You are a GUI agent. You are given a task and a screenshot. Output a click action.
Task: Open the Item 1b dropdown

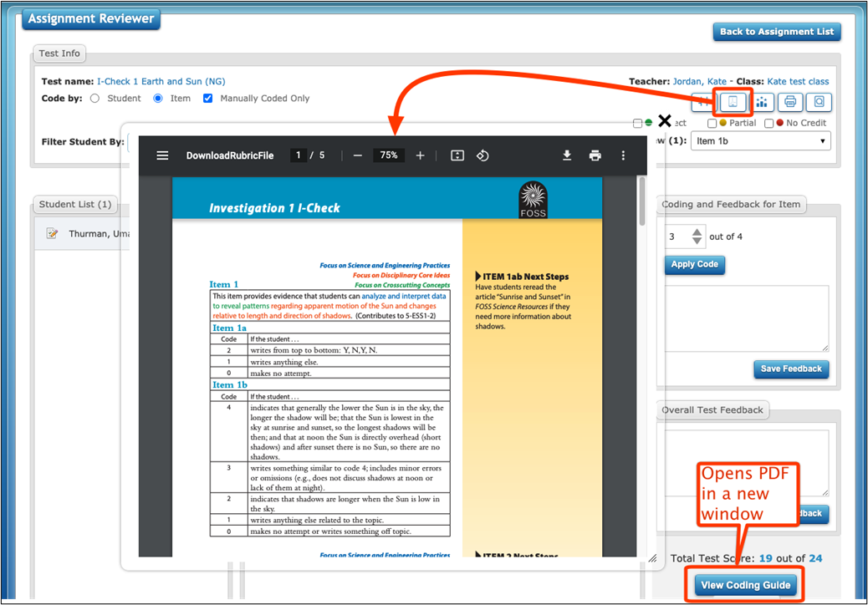(760, 140)
